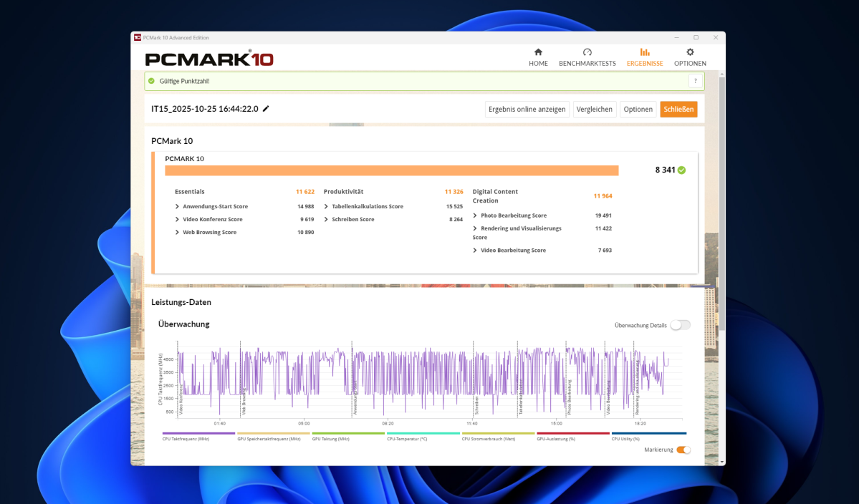The width and height of the screenshot is (859, 504).
Task: Click the green checkmark next to score 8341
Action: click(681, 170)
